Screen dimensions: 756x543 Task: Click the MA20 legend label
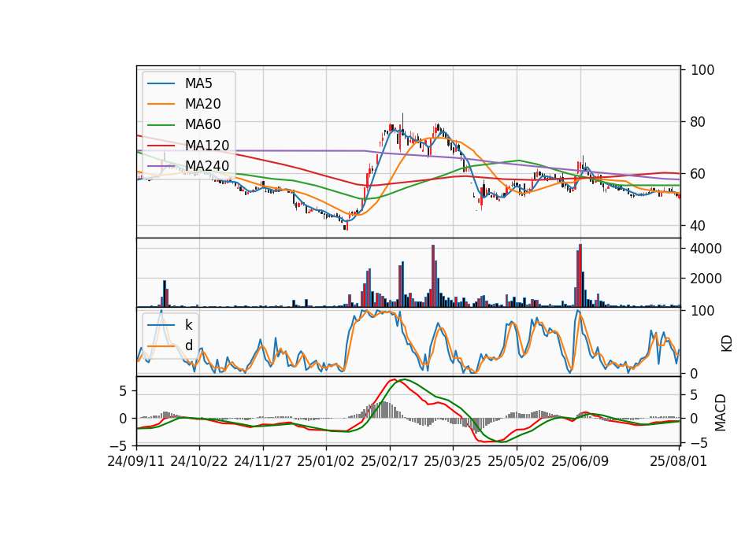point(202,104)
